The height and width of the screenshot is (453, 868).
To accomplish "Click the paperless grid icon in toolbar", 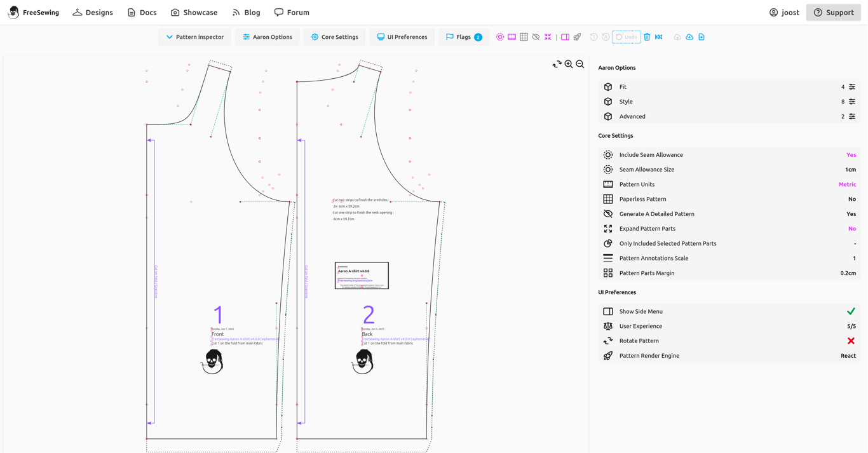I will 524,37.
